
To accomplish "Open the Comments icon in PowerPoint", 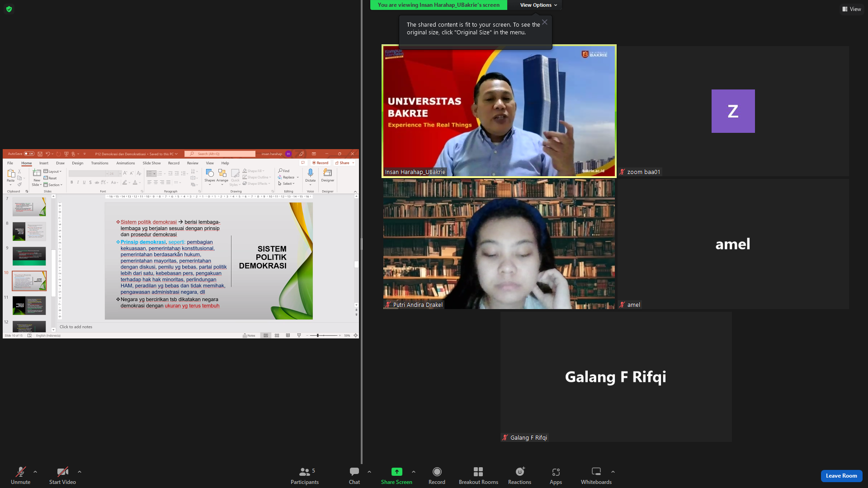I will [x=303, y=163].
